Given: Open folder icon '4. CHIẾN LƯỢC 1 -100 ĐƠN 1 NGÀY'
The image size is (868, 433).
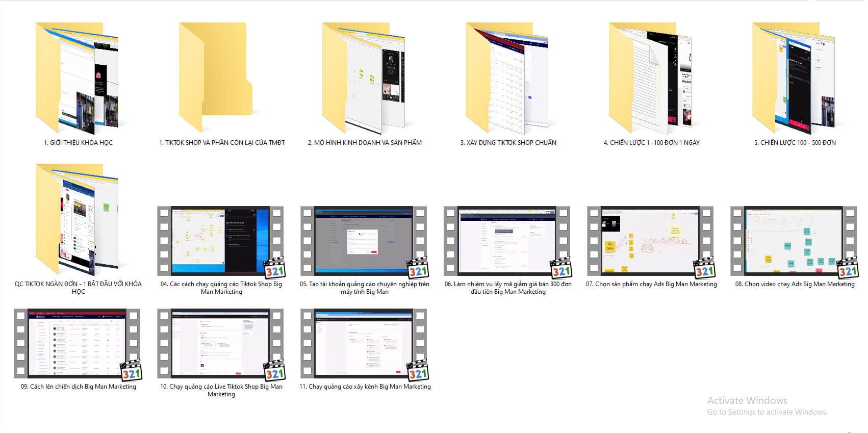Looking at the screenshot, I should tap(651, 78).
